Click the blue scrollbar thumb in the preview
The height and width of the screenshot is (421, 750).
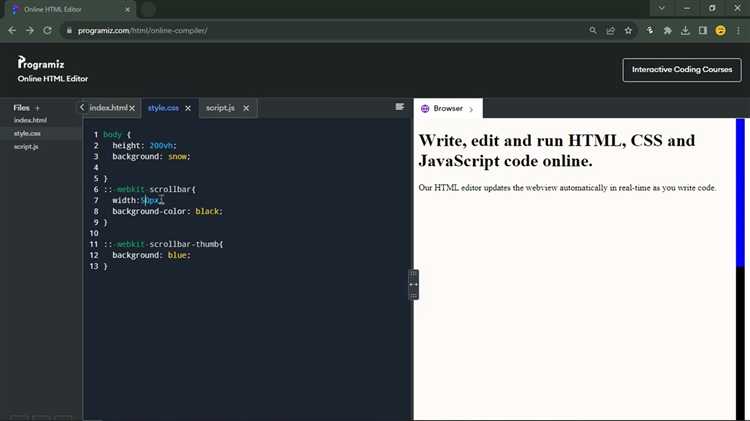pos(740,192)
